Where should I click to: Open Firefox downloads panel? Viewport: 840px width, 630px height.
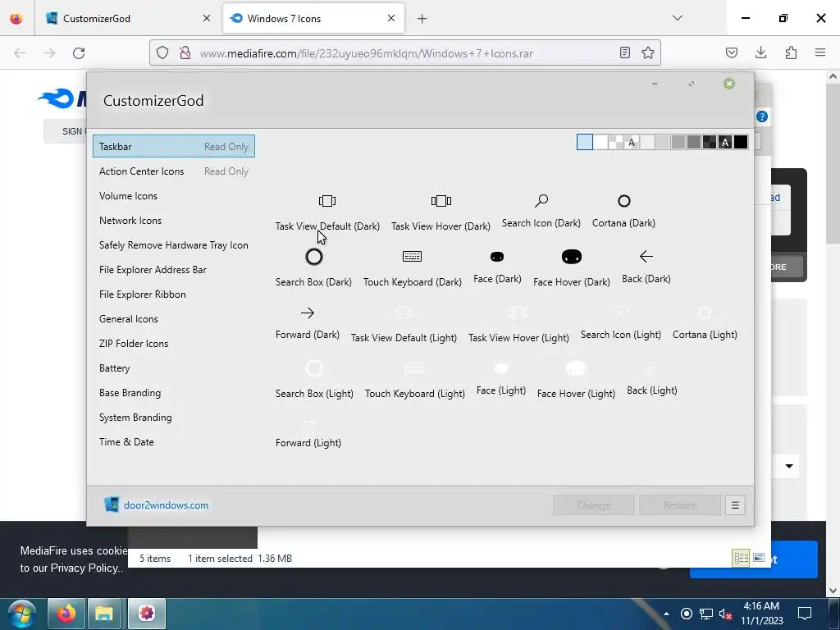760,52
